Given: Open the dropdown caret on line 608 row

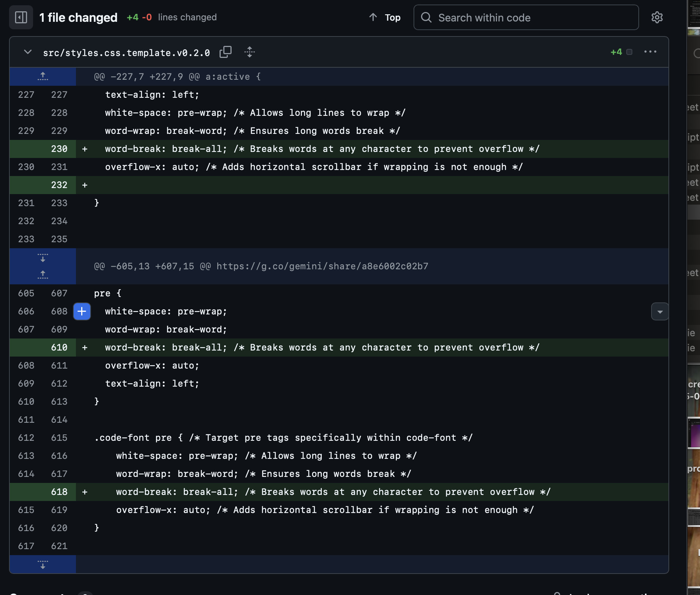Looking at the screenshot, I should click(660, 311).
